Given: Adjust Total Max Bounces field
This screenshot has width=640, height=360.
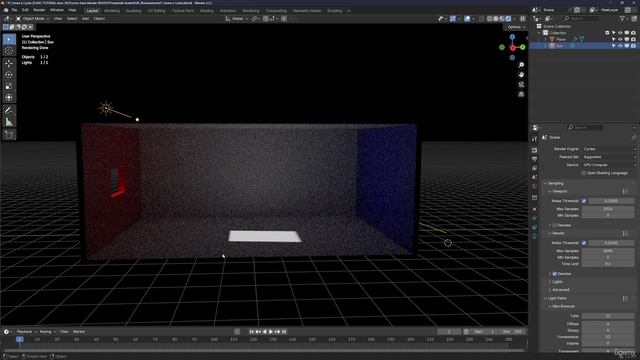Looking at the screenshot, I should (608, 316).
